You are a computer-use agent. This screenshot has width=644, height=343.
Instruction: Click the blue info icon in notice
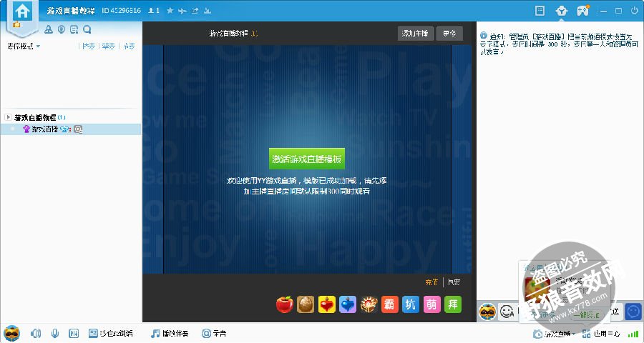pyautogui.click(x=484, y=36)
